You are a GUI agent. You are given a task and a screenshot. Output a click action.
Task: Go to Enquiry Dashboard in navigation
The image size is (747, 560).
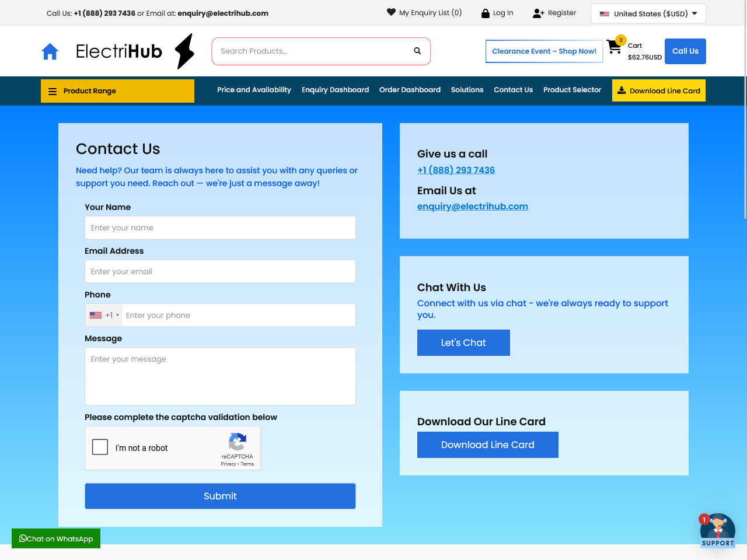(x=335, y=90)
